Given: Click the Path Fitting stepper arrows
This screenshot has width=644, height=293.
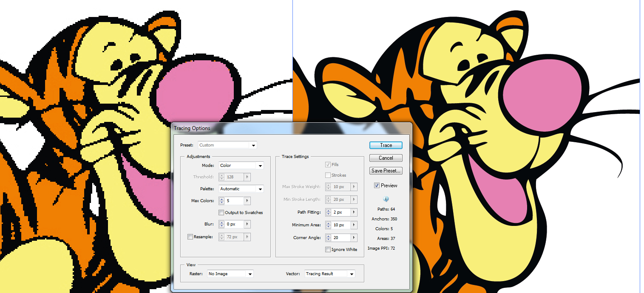Looking at the screenshot, I should 329,212.
